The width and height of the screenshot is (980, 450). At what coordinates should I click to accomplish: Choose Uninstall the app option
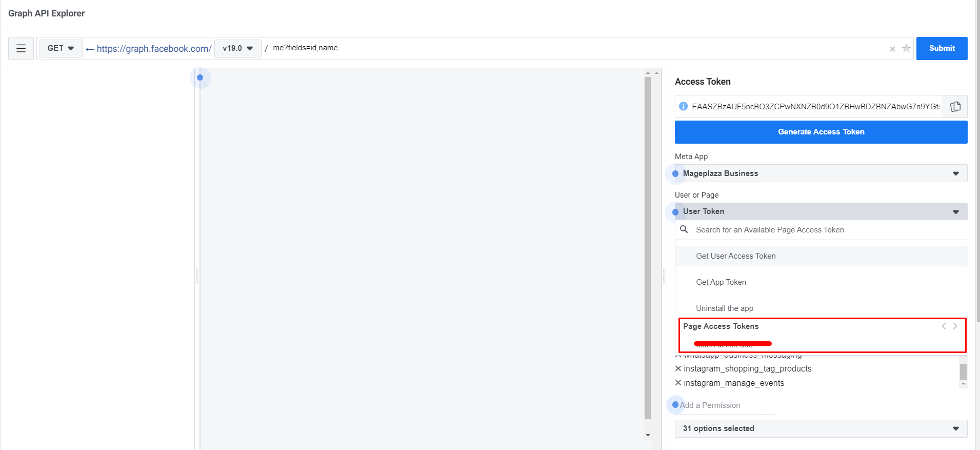pos(724,308)
